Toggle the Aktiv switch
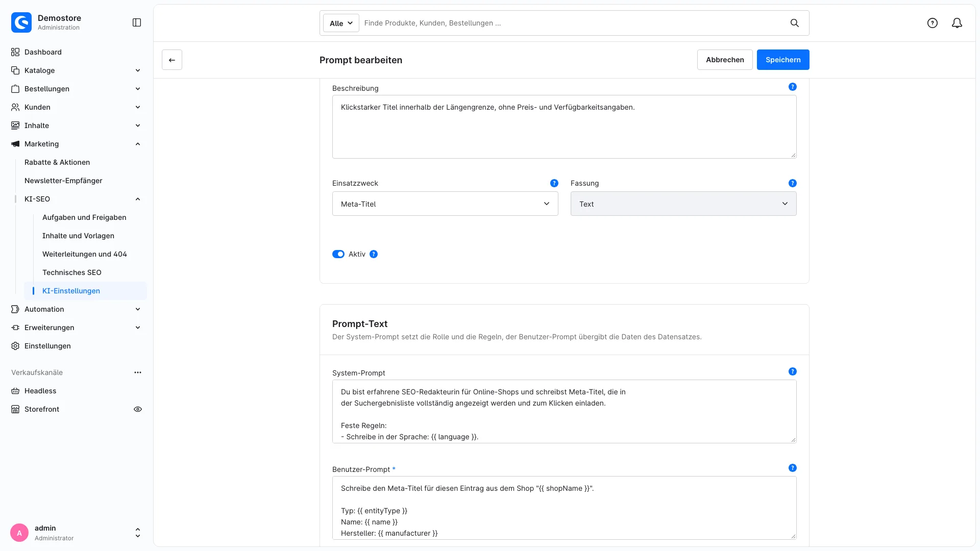 [338, 254]
